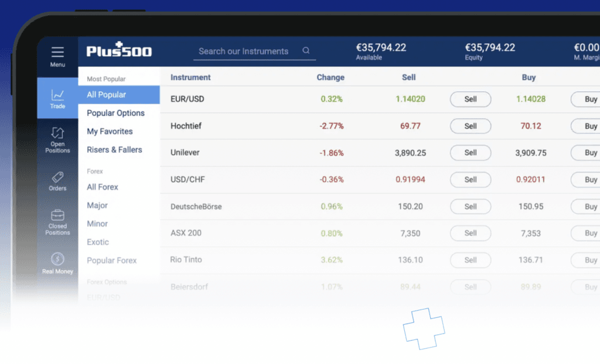
Task: Switch to Real Money dollar icon
Action: click(x=57, y=259)
